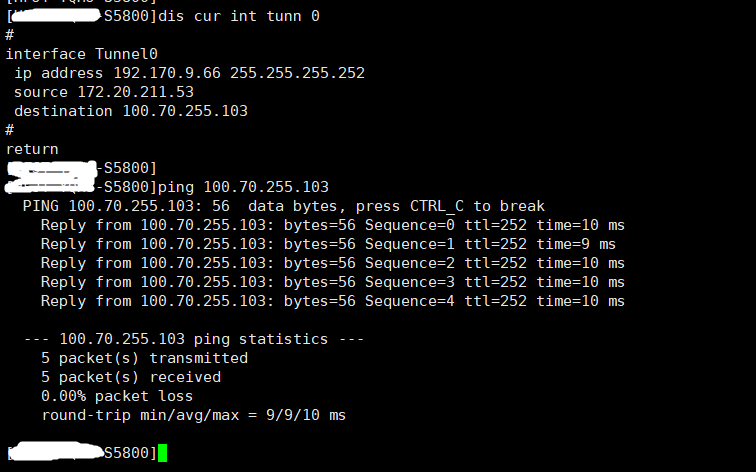Click the "ping 100.70.255.103" command text
756x472 pixels.
pos(244,187)
